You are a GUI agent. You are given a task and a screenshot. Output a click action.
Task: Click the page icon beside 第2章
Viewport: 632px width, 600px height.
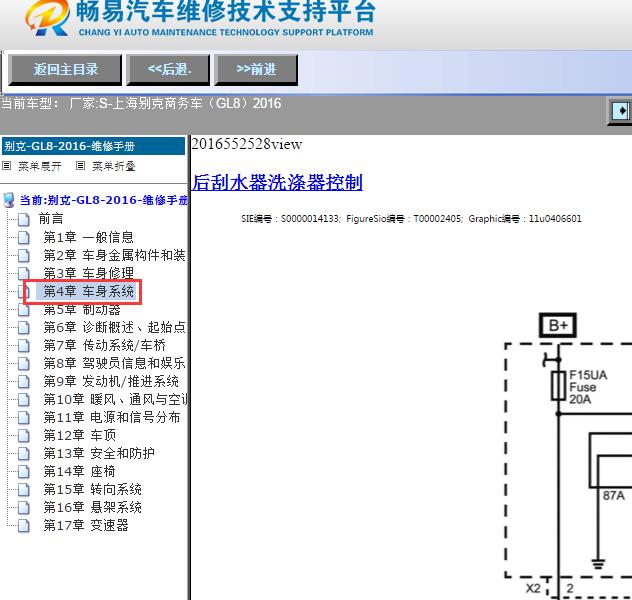(23, 255)
